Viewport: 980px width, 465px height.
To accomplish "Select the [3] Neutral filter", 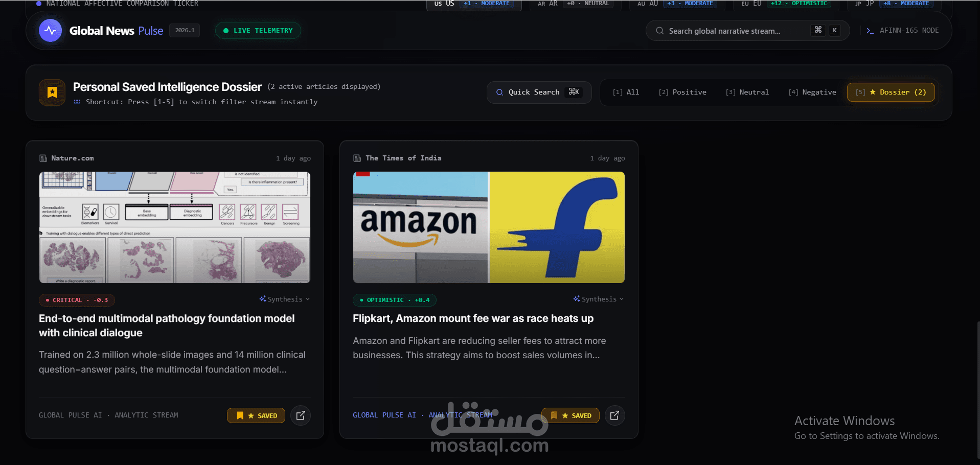I will [747, 92].
